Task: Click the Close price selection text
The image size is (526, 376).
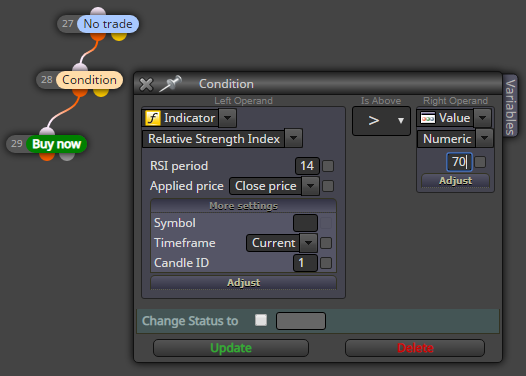Action: pyautogui.click(x=266, y=186)
